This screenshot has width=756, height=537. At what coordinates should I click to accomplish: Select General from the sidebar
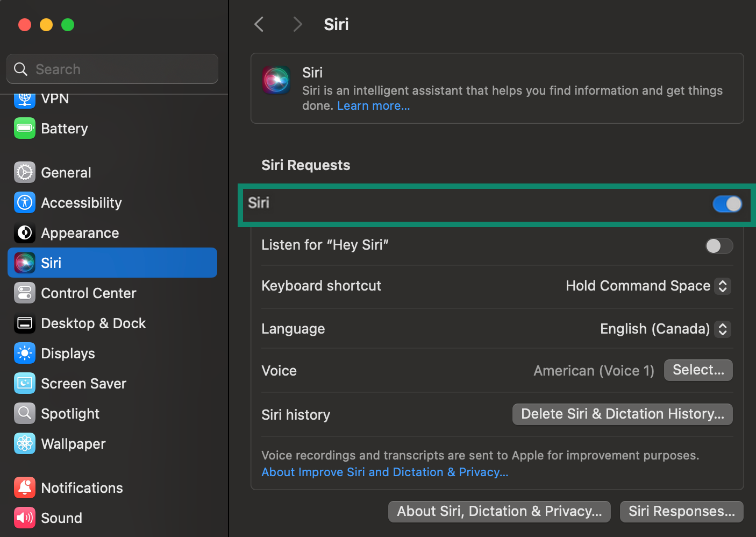coord(66,172)
